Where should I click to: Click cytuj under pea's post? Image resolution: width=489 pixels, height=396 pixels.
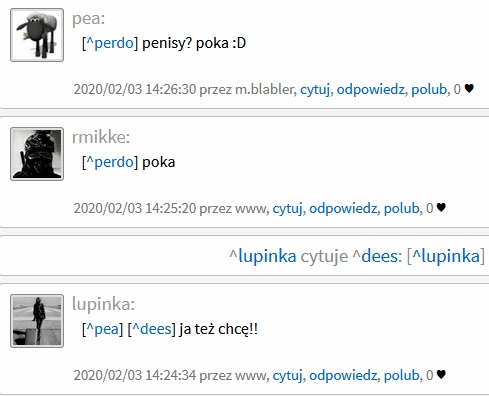(x=315, y=89)
